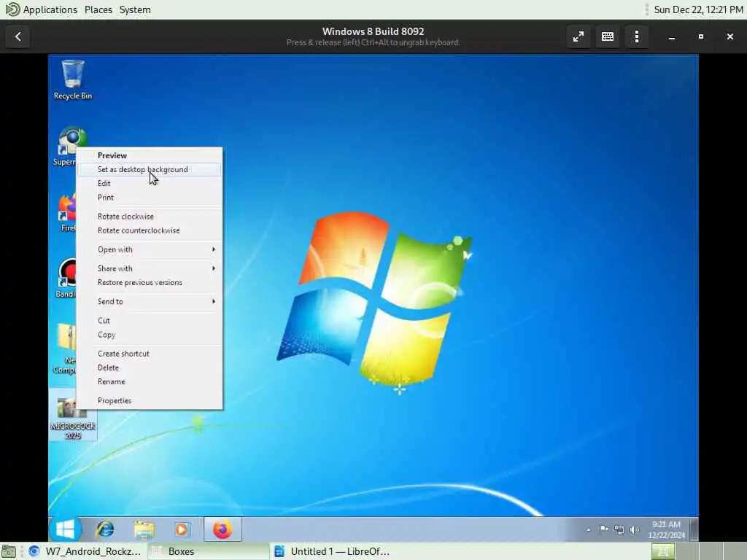Open the Boxes keyboard shortcuts button
This screenshot has width=747, height=560.
point(608,36)
